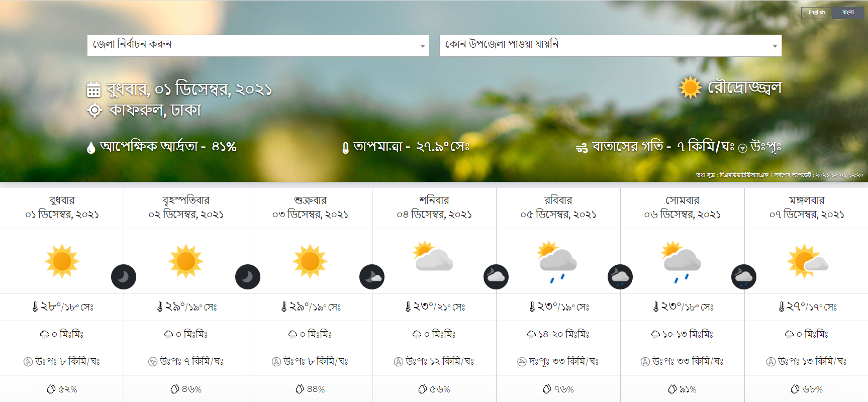Click night cloud icon after শনিবার
This screenshot has height=402, width=868.
[496, 277]
